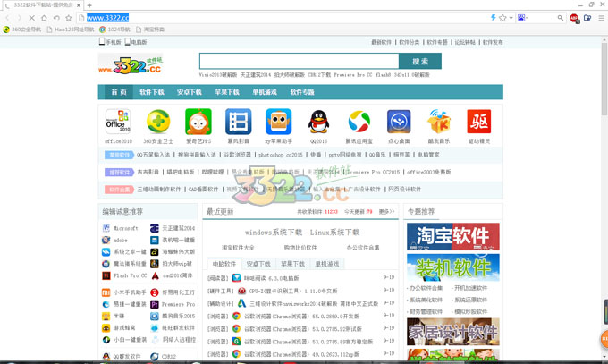Switch to 安卓下载 tab in update list
This screenshot has height=364, width=608.
click(258, 264)
